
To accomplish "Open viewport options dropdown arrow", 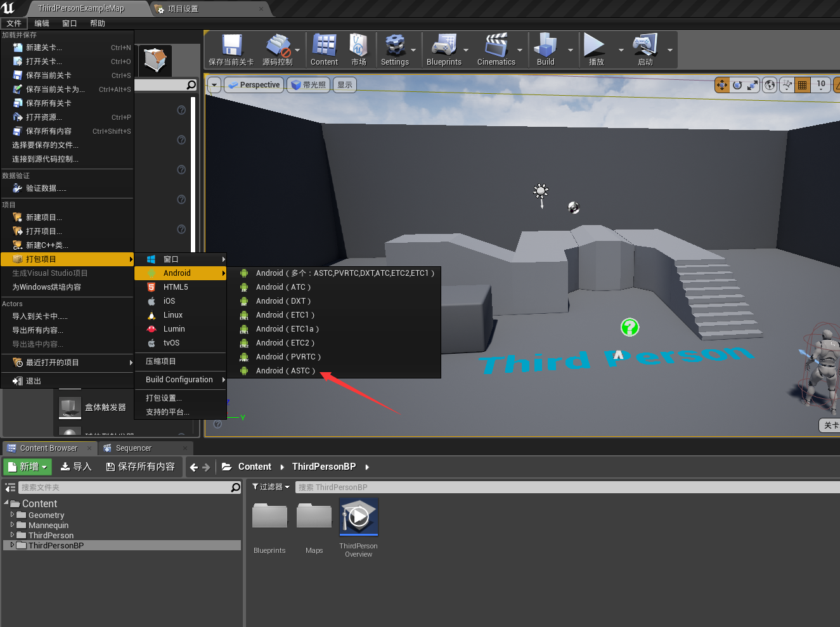I will (x=214, y=85).
